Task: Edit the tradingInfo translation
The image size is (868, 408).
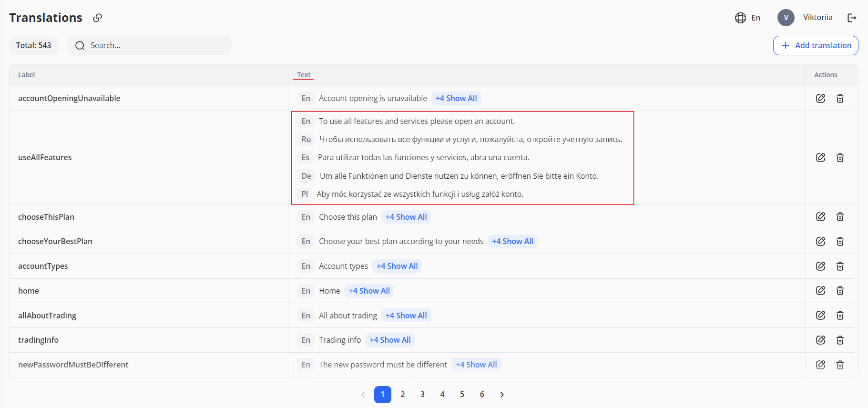Action: (x=820, y=340)
